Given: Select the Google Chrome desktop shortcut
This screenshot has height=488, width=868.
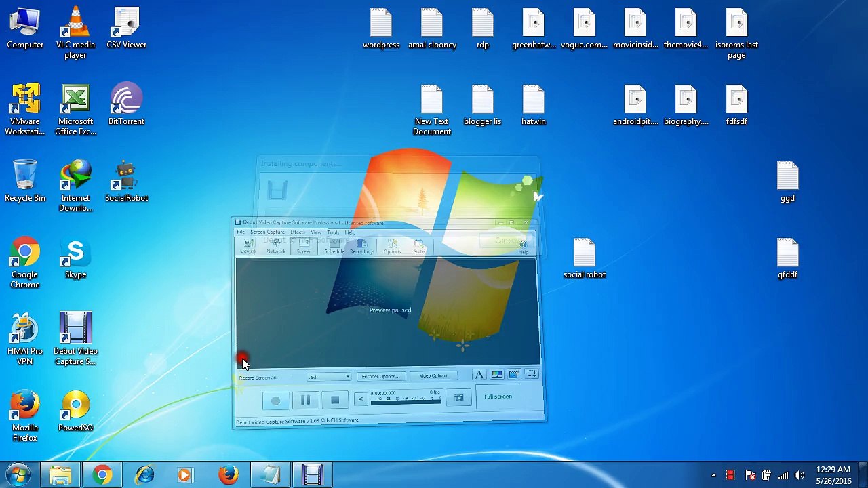Looking at the screenshot, I should point(25,263).
